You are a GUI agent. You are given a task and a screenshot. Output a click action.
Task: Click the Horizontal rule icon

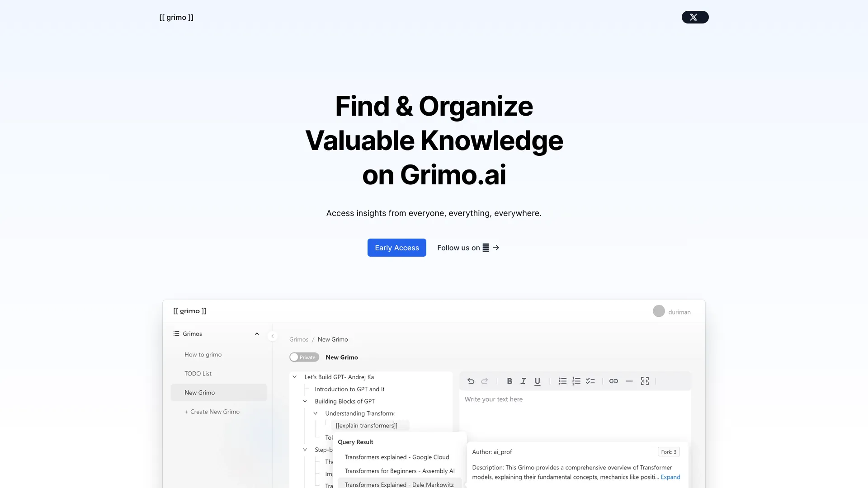[629, 381]
